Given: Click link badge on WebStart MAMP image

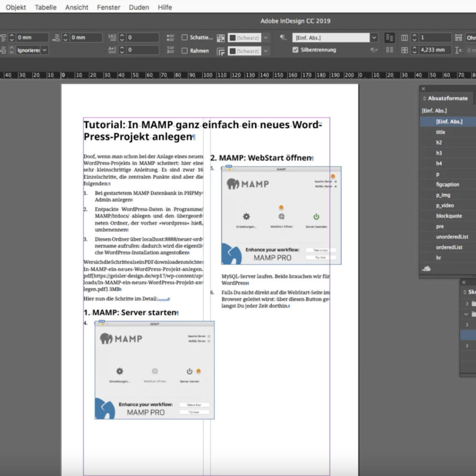Looking at the screenshot, I should [x=228, y=166].
